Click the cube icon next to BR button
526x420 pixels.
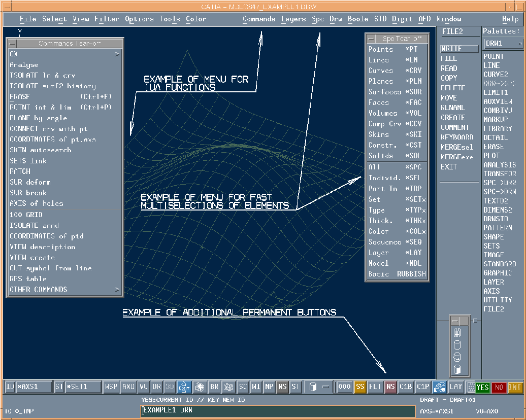click(200, 387)
